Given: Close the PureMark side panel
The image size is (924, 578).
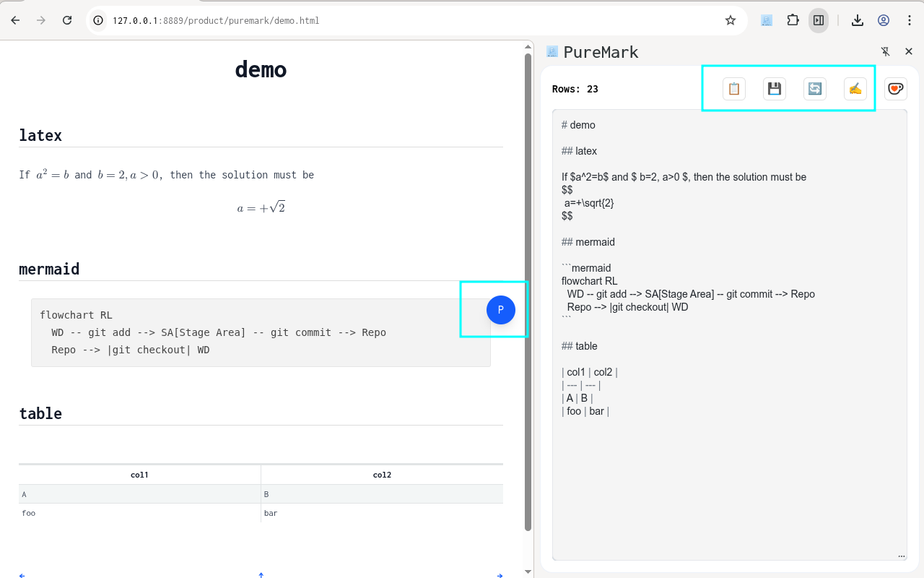Looking at the screenshot, I should point(909,51).
